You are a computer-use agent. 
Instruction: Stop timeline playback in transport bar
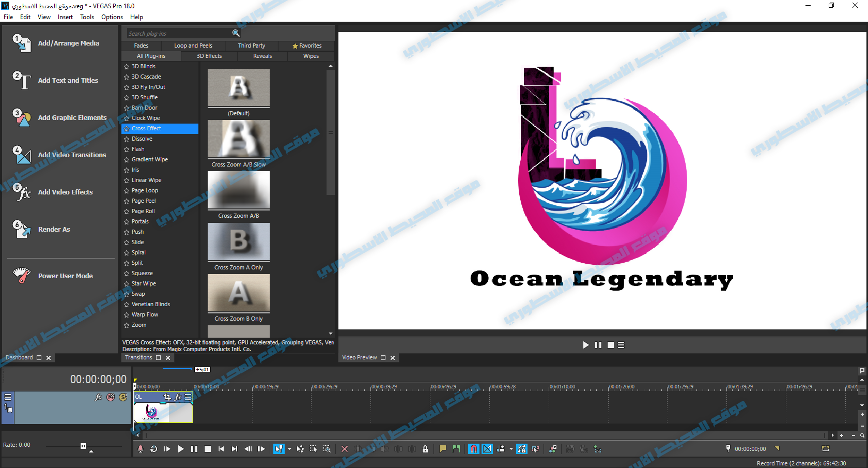207,449
